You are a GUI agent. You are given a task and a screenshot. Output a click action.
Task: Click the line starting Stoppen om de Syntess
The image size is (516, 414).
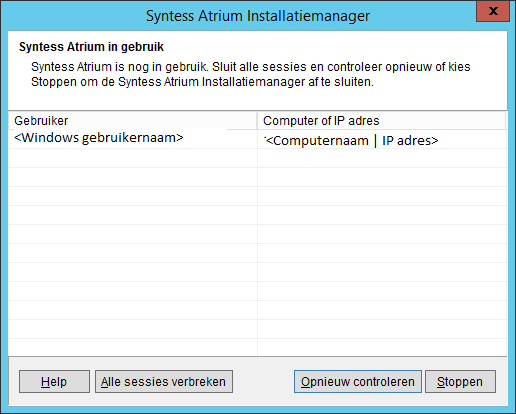tap(202, 82)
